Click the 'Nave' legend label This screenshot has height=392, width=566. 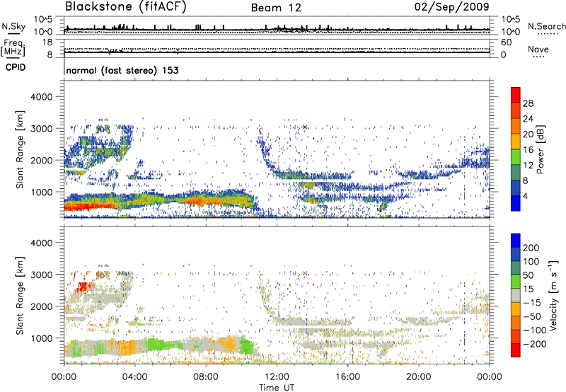(x=538, y=50)
